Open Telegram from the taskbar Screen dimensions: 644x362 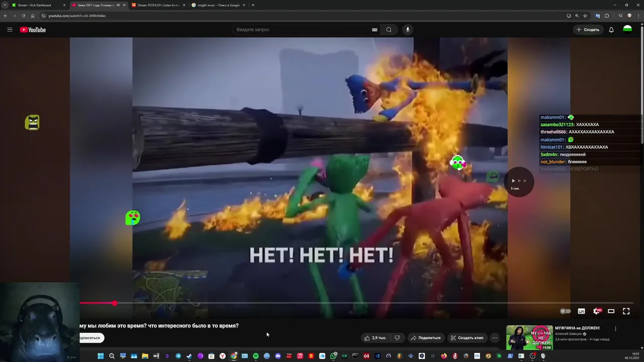coord(178,356)
